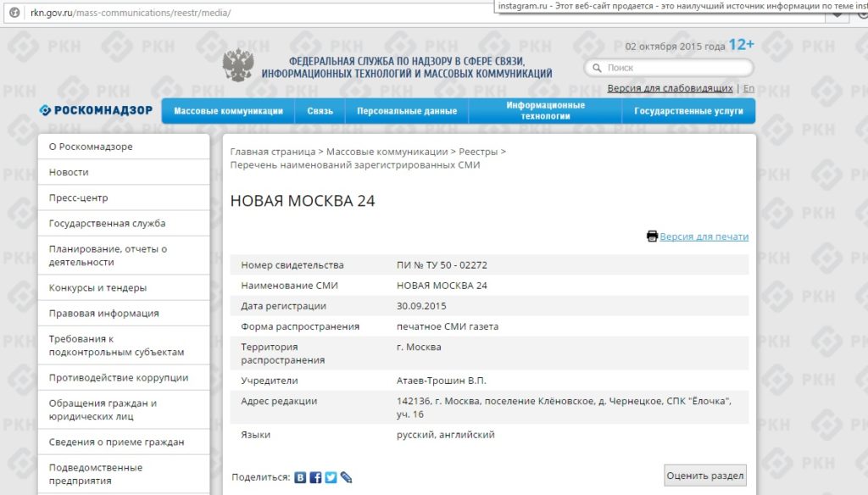
Task: Click the browser address bar URL
Action: coord(131,12)
